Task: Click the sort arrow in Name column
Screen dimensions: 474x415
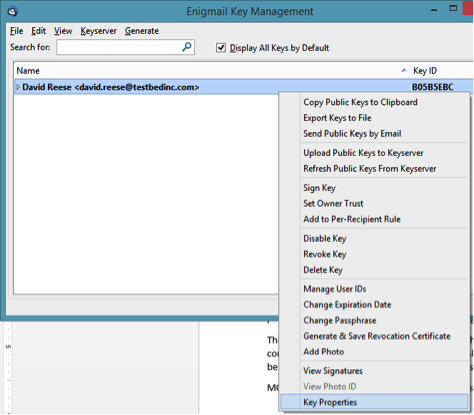Action: 404,71
